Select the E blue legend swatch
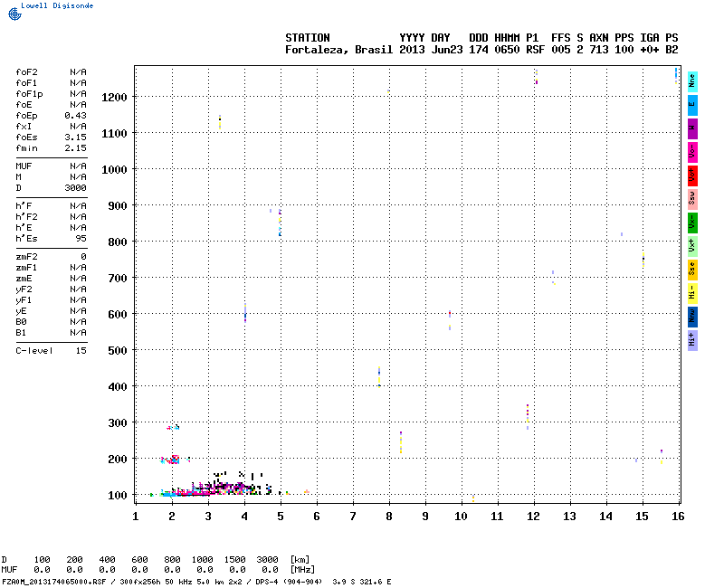The image size is (724, 588). [692, 105]
